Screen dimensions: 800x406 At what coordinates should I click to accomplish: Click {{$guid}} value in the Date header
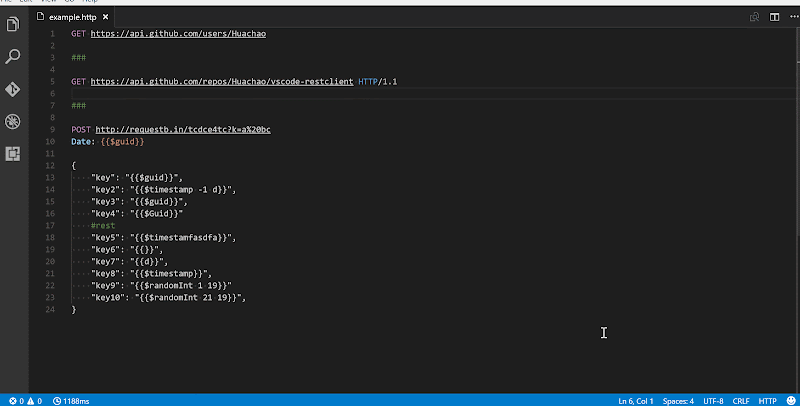(122, 141)
